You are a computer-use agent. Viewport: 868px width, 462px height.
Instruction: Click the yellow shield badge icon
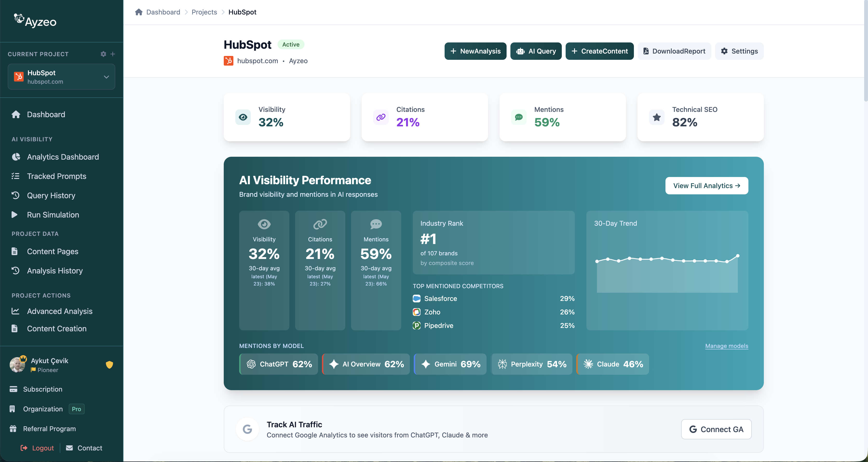(x=109, y=365)
